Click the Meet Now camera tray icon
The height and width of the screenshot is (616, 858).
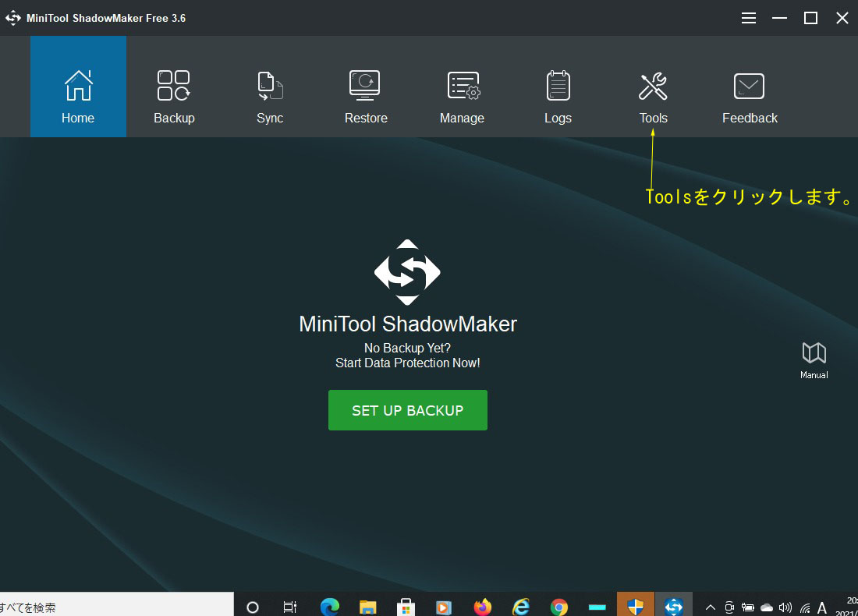pyautogui.click(x=729, y=607)
